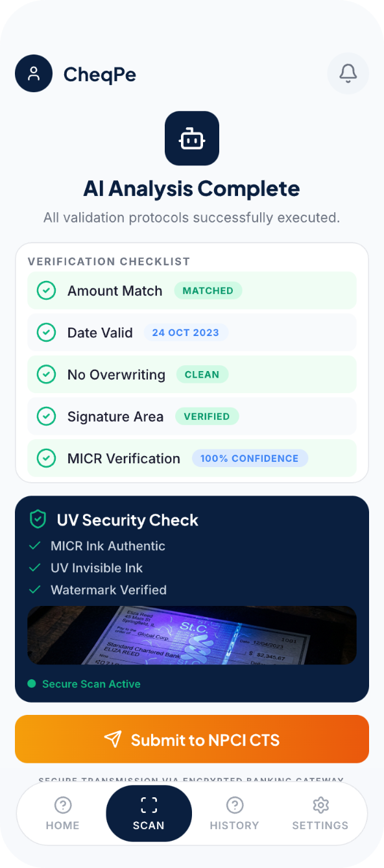Image resolution: width=384 pixels, height=868 pixels.
Task: Toggle the Date Valid checkmark circle
Action: (46, 332)
